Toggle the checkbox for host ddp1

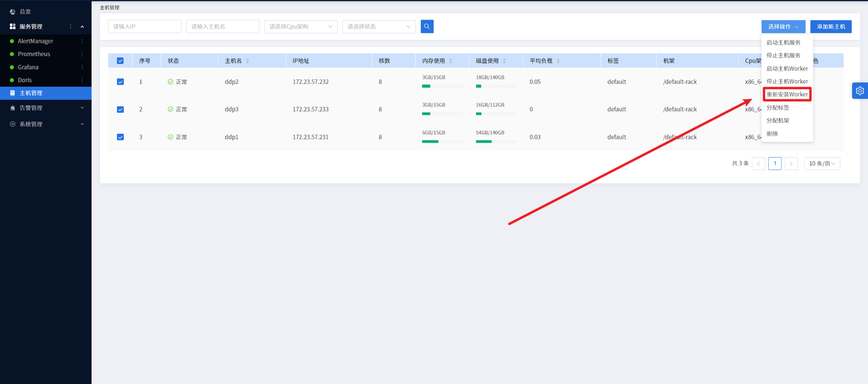(x=120, y=137)
